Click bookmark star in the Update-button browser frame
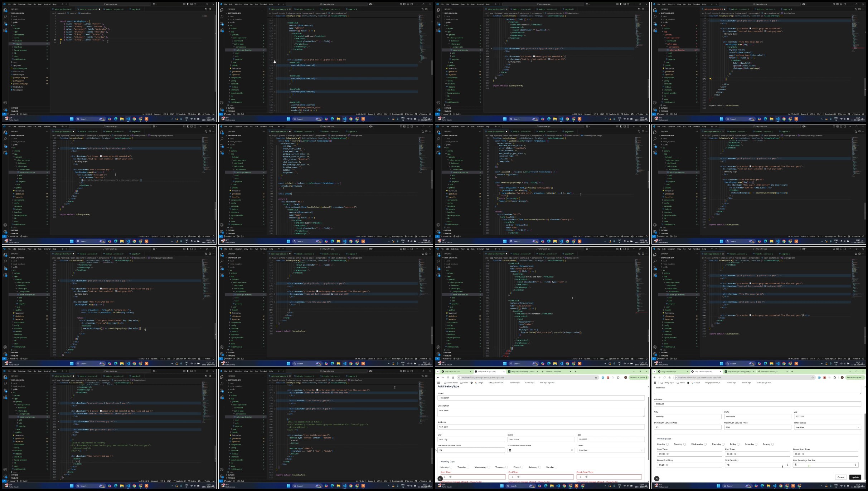This screenshot has width=868, height=491. [x=813, y=377]
